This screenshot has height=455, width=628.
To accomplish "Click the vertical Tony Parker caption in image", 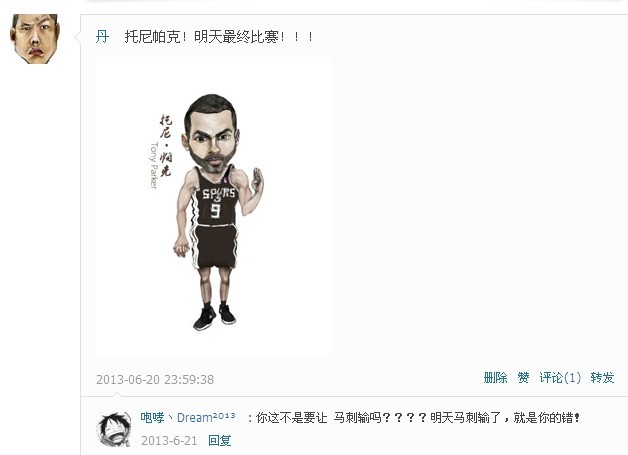I will click(153, 165).
